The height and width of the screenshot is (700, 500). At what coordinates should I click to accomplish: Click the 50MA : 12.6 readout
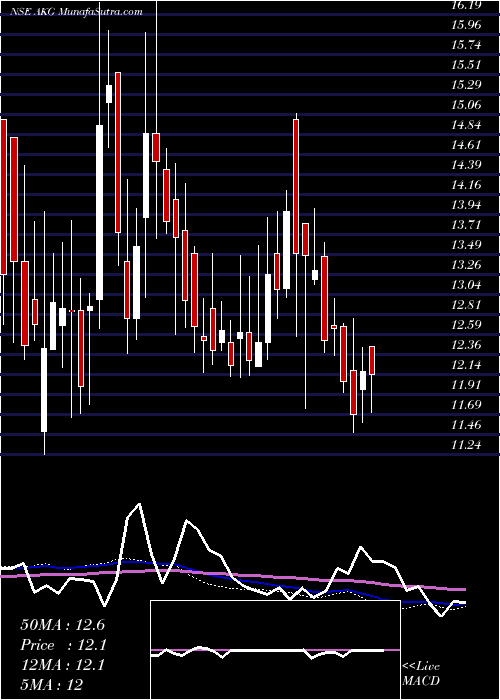click(x=62, y=625)
